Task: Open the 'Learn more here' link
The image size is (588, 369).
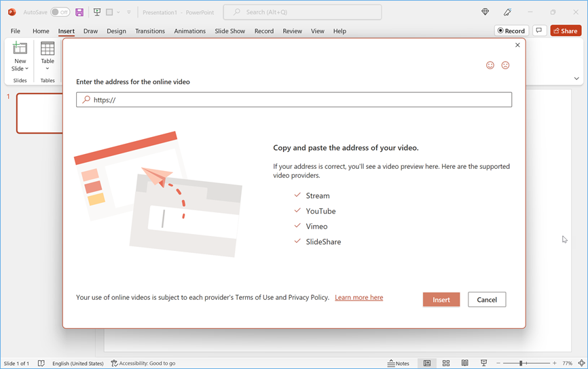Action: (x=359, y=298)
